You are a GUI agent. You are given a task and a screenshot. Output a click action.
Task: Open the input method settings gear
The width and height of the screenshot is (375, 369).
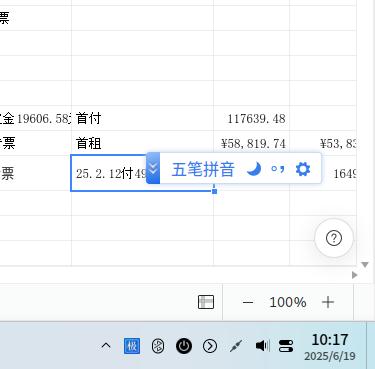pos(303,169)
